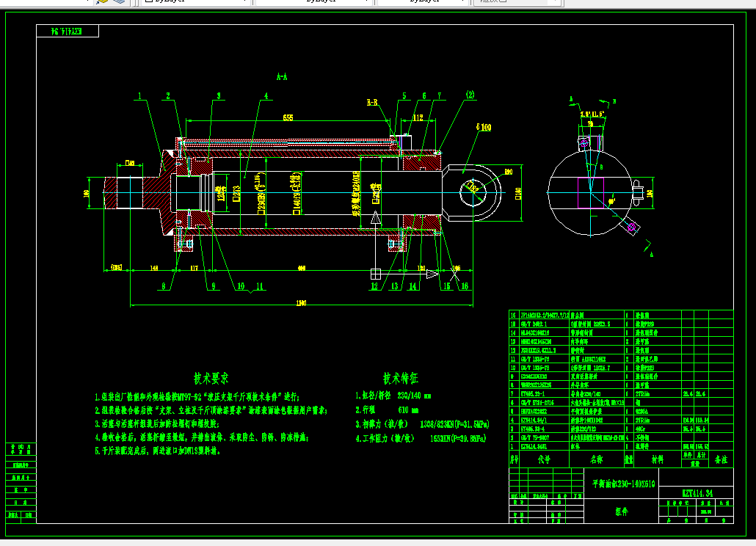Select the 材料 column header cell
The height and width of the screenshot is (546, 756).
coord(657,459)
